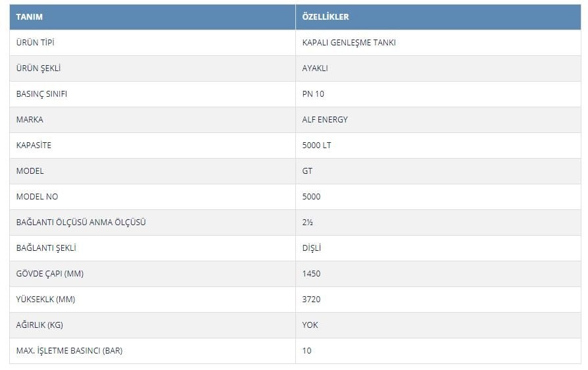
Task: Click the ÖZELLİKLER column header
Action: (438, 17)
